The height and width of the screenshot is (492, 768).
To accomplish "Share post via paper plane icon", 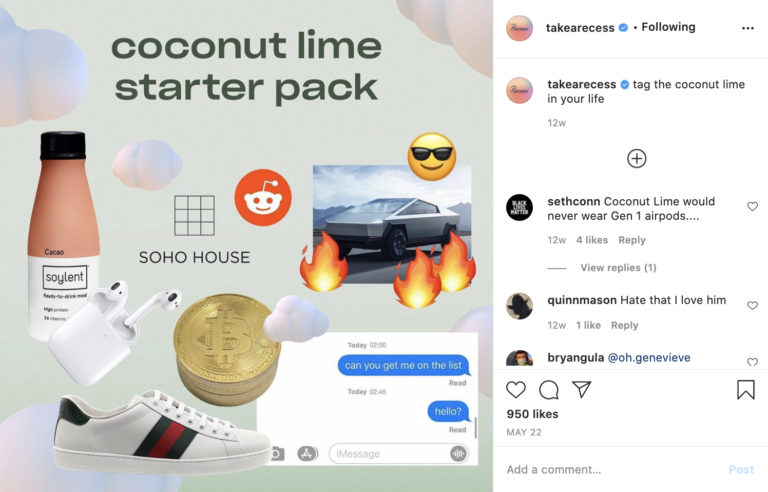I will pos(581,390).
